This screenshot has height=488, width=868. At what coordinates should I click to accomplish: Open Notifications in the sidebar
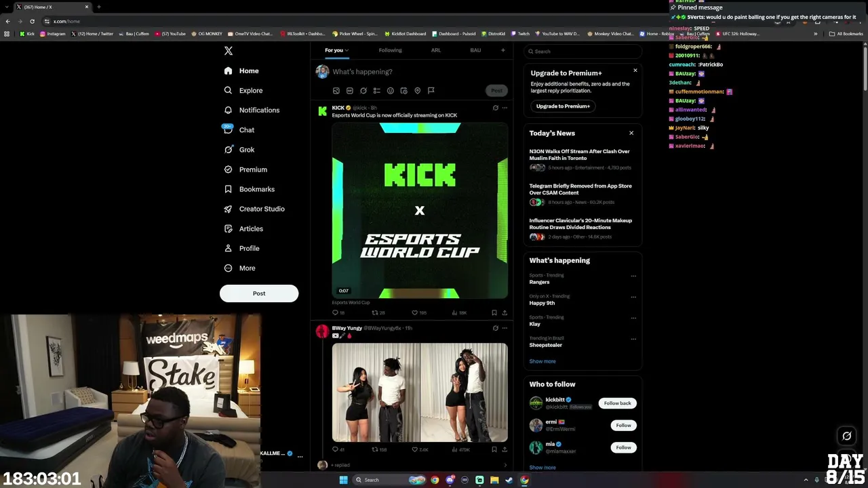pyautogui.click(x=252, y=110)
